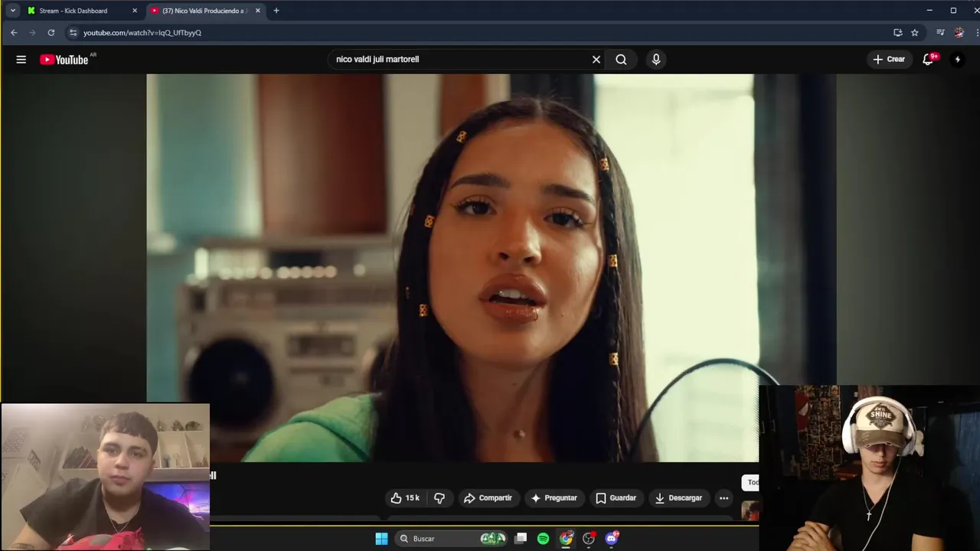The height and width of the screenshot is (551, 980).
Task: Close the Kick Dashboard tab
Action: pyautogui.click(x=135, y=11)
